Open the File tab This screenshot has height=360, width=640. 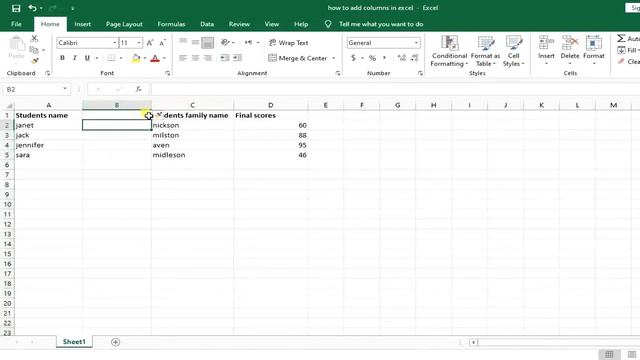click(16, 24)
